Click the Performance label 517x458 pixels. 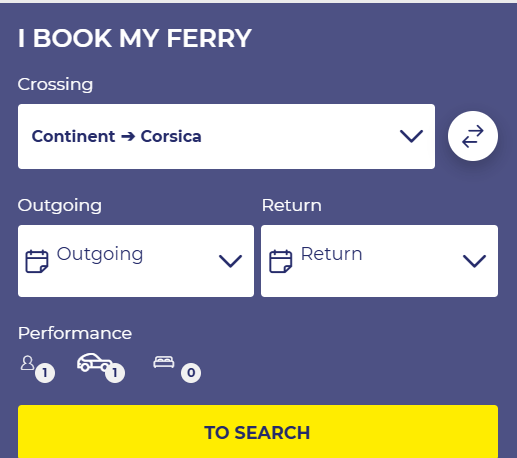(x=75, y=333)
